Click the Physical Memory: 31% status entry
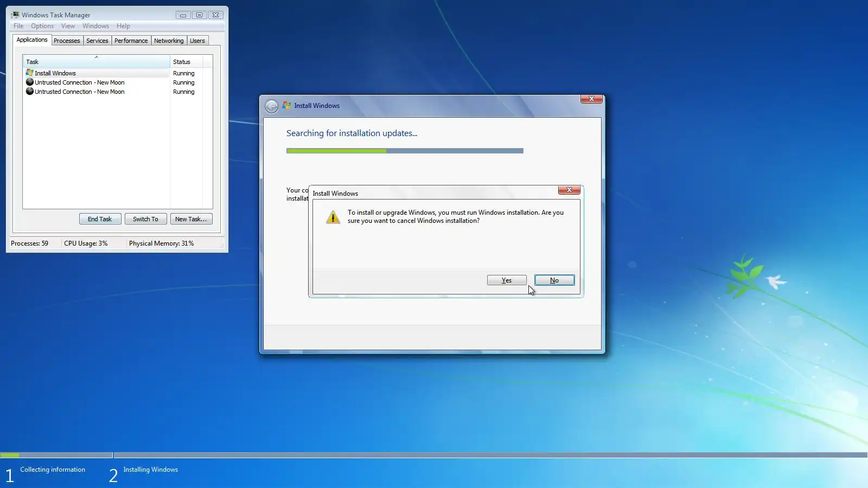The height and width of the screenshot is (488, 868). click(161, 243)
